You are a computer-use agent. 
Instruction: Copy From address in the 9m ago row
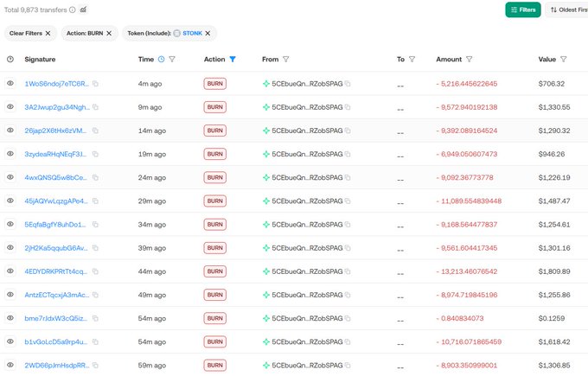click(x=348, y=107)
